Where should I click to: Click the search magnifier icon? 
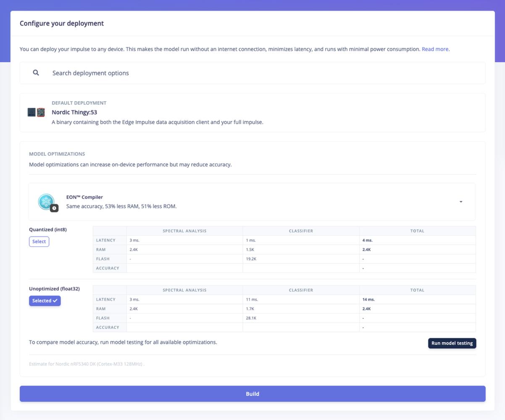pyautogui.click(x=36, y=73)
